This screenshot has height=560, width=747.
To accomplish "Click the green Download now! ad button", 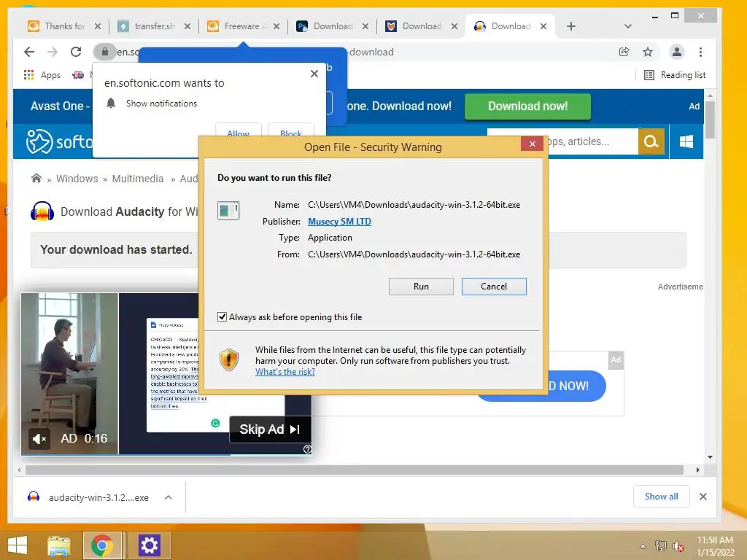I will (x=527, y=106).
